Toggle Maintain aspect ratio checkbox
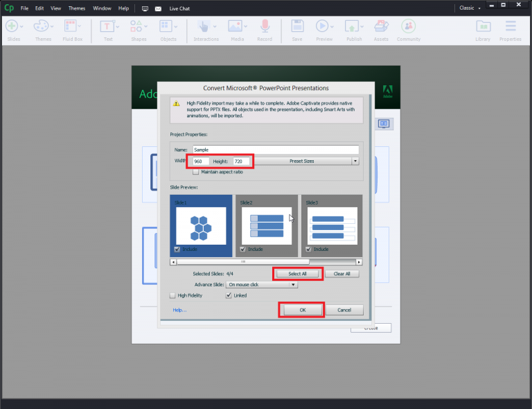 point(196,172)
